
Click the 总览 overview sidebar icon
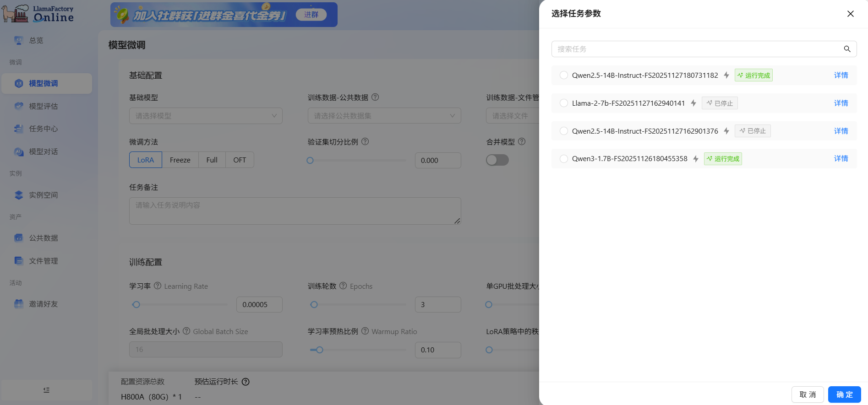pyautogui.click(x=18, y=40)
